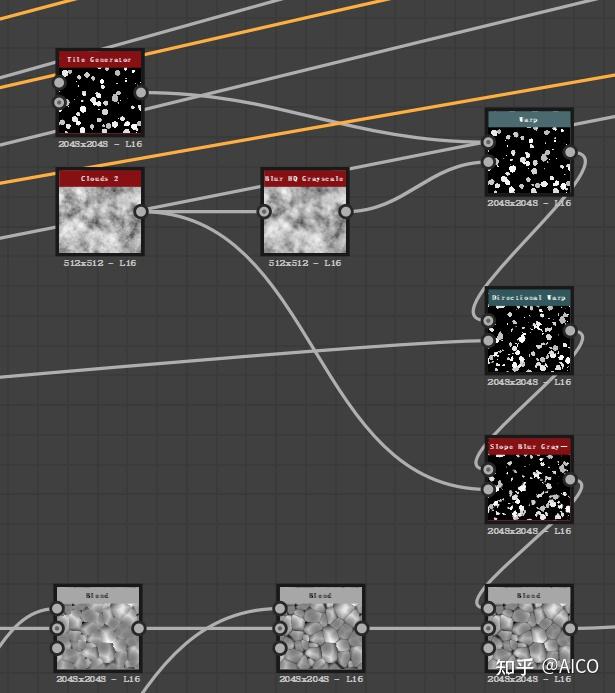This screenshot has height=693, width=615.
Task: Select the Tile Generator node title bar
Action: (x=100, y=59)
